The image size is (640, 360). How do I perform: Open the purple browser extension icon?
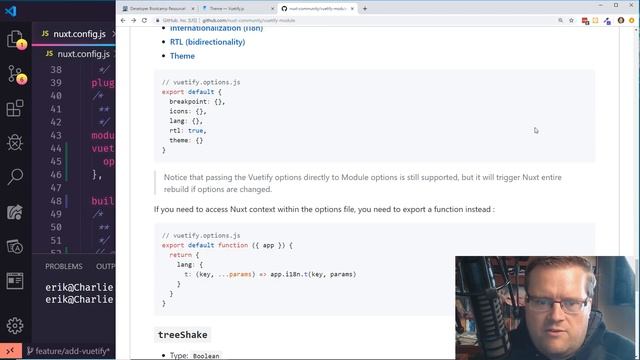(607, 21)
